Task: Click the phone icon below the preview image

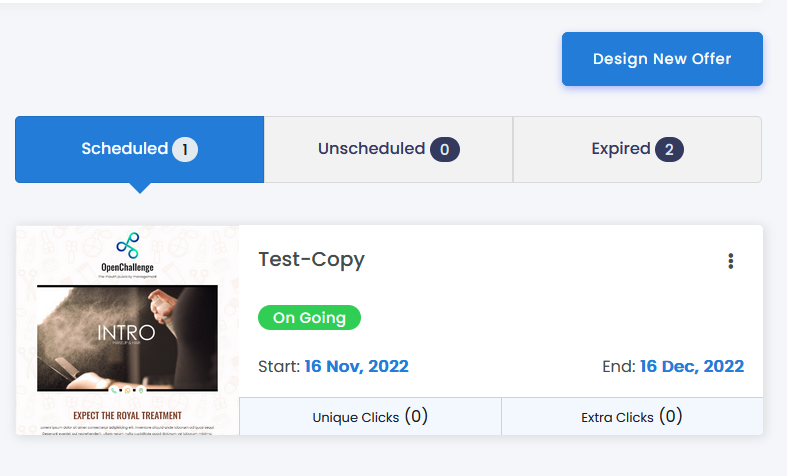Action: [114, 391]
